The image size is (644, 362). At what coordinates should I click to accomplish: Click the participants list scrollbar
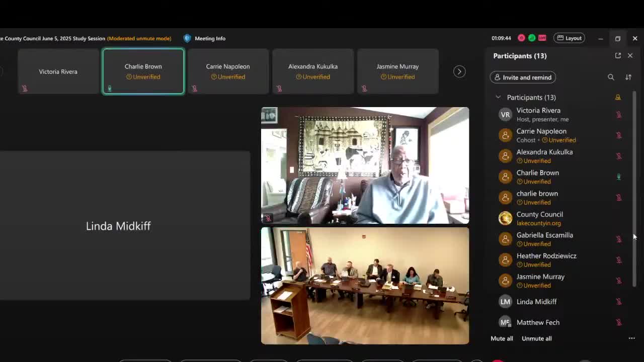click(634, 189)
